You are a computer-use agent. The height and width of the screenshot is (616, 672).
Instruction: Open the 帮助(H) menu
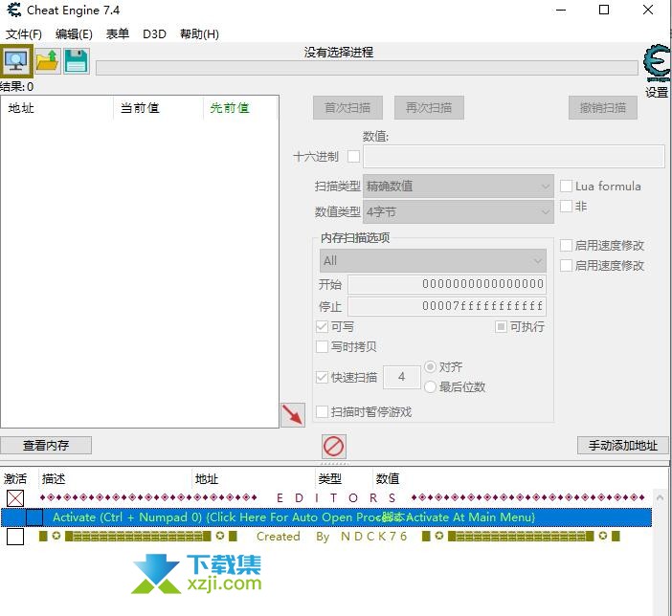[x=199, y=33]
